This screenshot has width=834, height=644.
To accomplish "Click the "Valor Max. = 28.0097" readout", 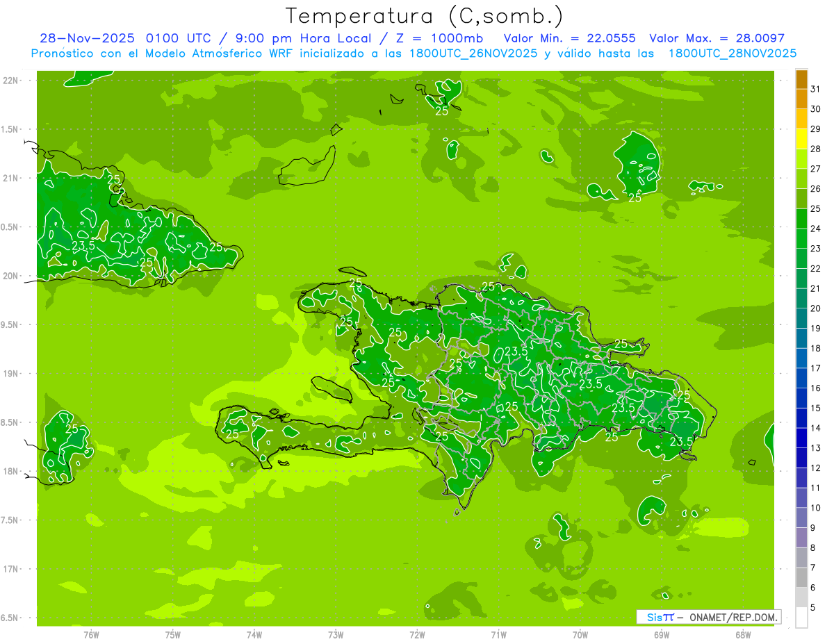I will (717, 38).
